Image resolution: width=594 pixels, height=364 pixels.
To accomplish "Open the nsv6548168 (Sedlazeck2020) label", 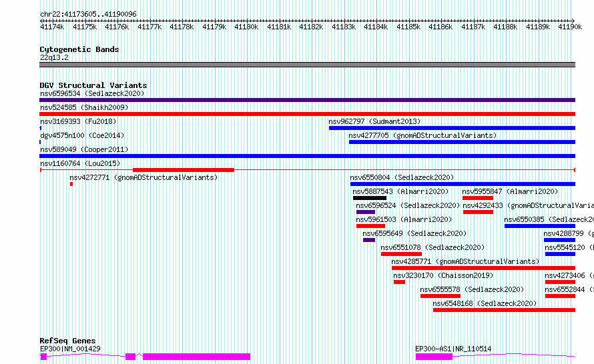I will [485, 303].
